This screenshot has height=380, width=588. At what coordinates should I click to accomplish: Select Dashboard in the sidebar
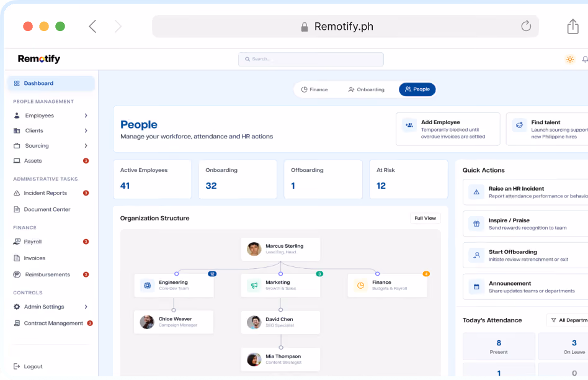click(51, 83)
